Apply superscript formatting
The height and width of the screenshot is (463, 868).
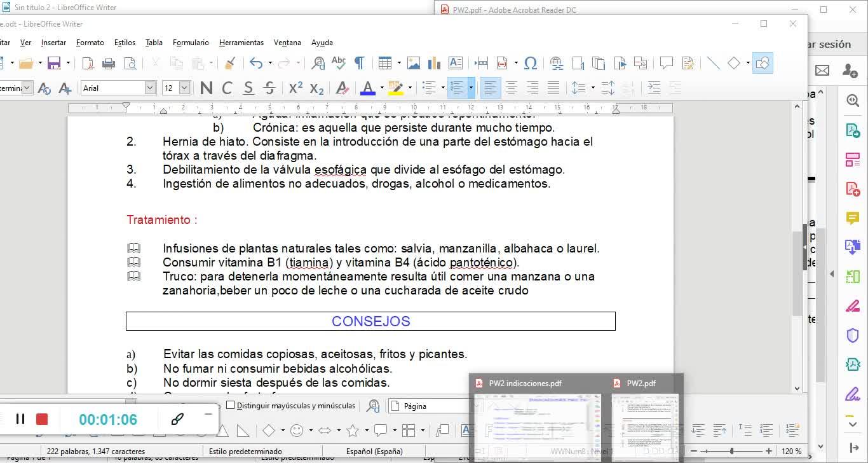pyautogui.click(x=295, y=88)
